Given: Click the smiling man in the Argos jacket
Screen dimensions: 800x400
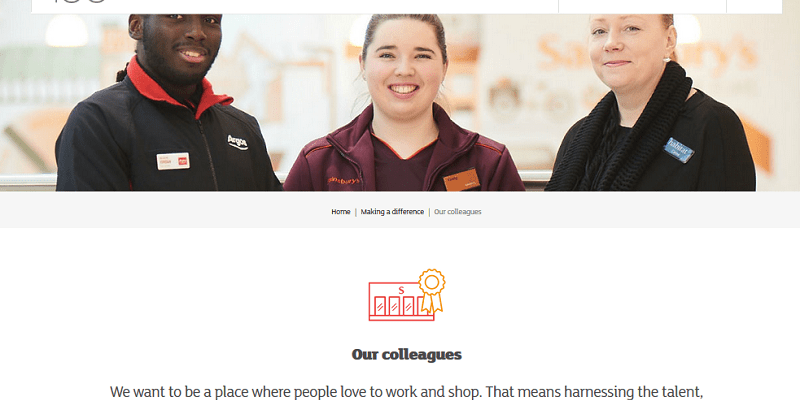Looking at the screenshot, I should pos(168,102).
